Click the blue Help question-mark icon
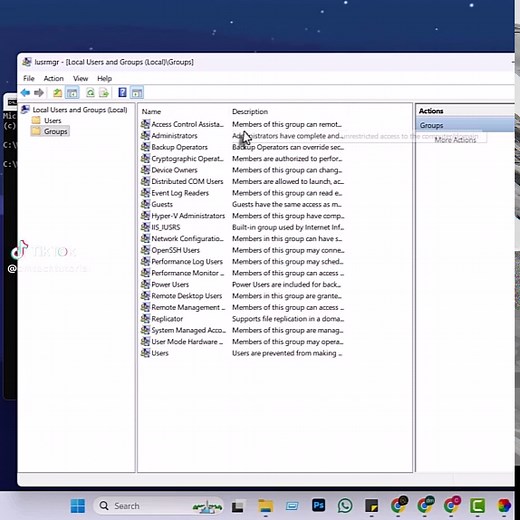The image size is (520, 520). [122, 92]
